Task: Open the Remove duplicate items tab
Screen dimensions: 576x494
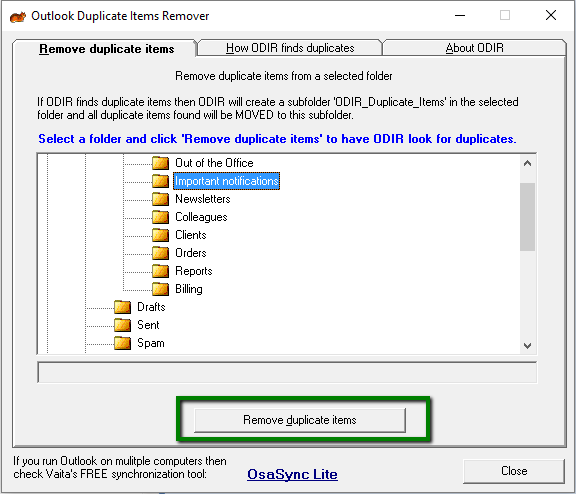Action: point(107,49)
